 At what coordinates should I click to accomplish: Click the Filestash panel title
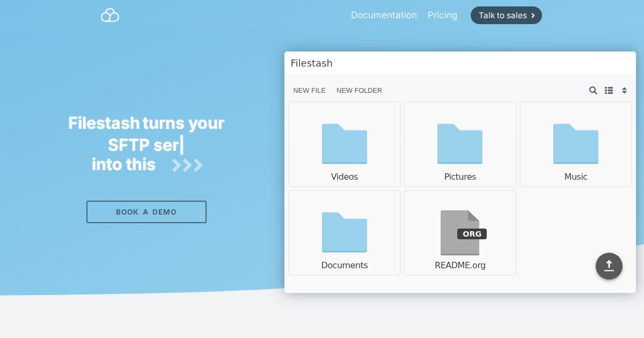312,63
